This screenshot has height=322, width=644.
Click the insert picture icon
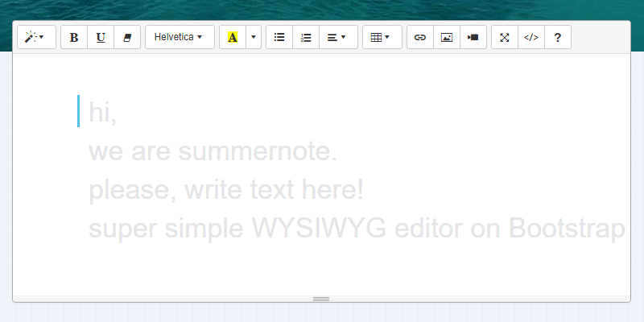tap(447, 37)
